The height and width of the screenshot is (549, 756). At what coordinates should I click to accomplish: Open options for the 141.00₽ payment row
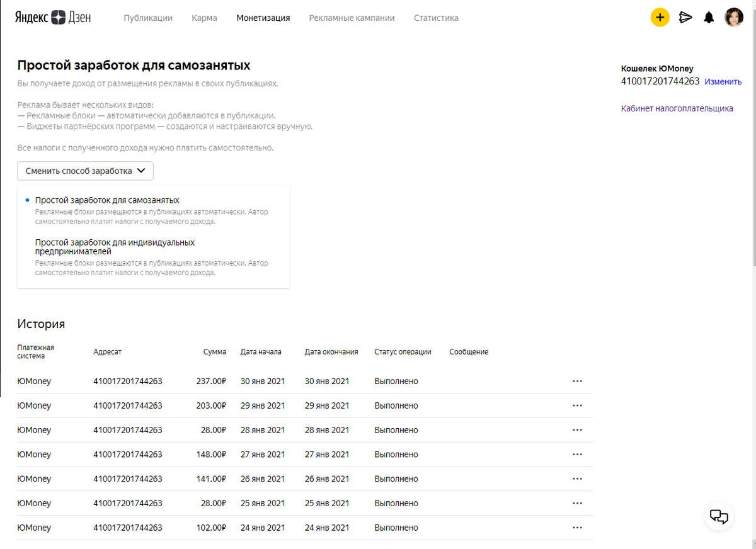click(x=577, y=478)
